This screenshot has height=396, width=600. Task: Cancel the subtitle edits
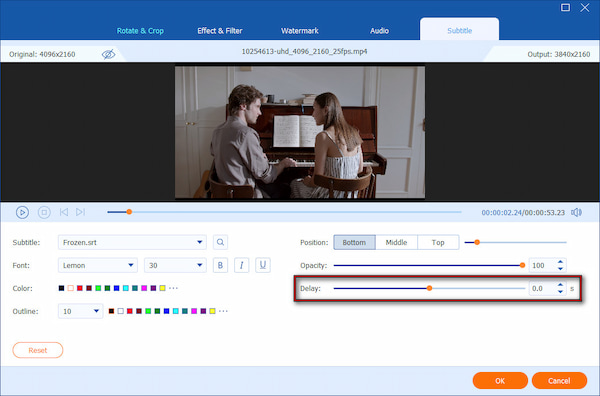559,381
